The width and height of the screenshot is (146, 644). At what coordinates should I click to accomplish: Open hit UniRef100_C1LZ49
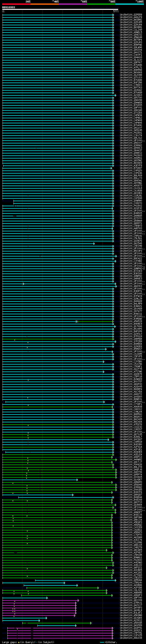point(131,30)
